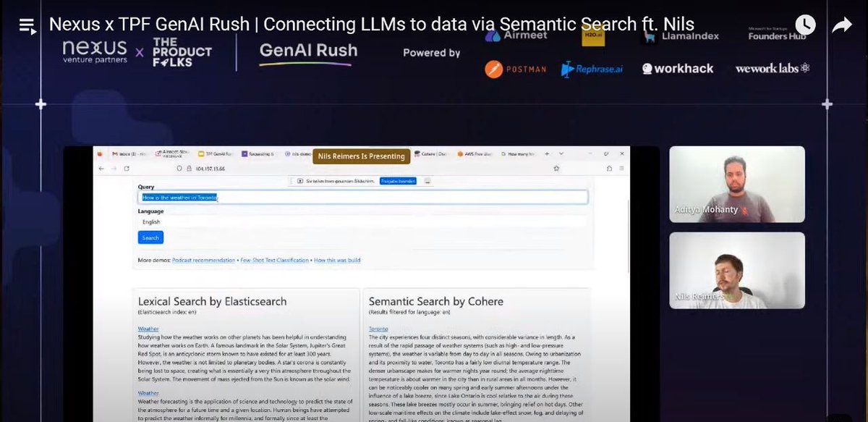This screenshot has height=422, width=868.
Task: Click the Founders Hub logo
Action: pos(777,34)
